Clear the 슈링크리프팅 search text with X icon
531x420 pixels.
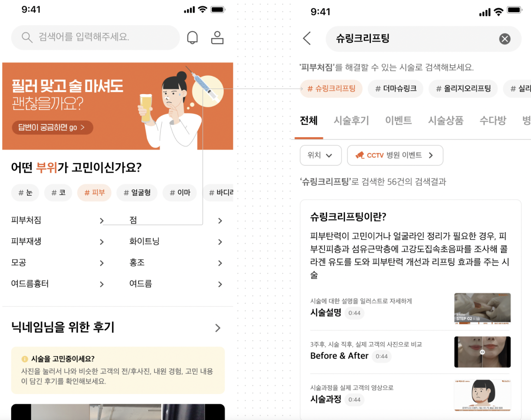point(504,39)
